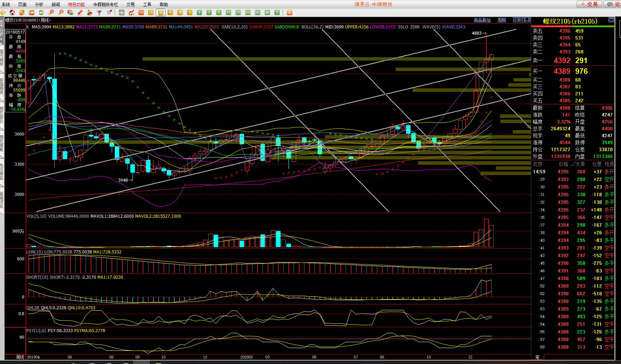
Task: Open the intraday trend chart icon
Action: point(131,12)
